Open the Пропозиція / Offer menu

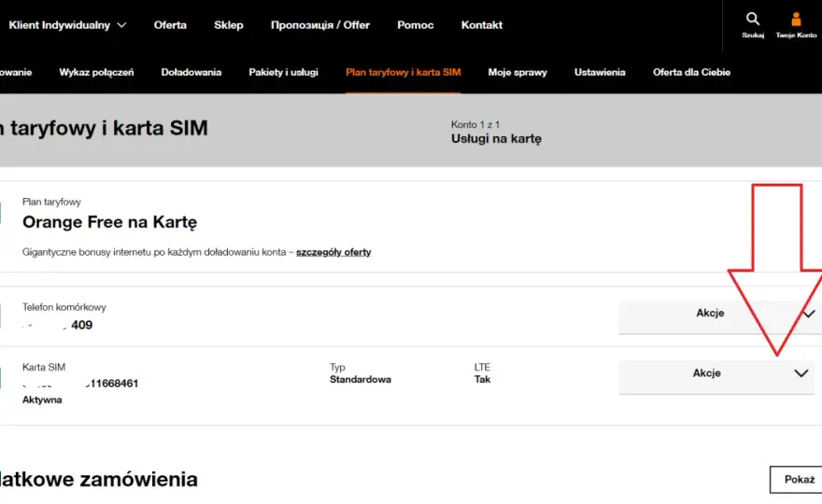click(x=320, y=25)
